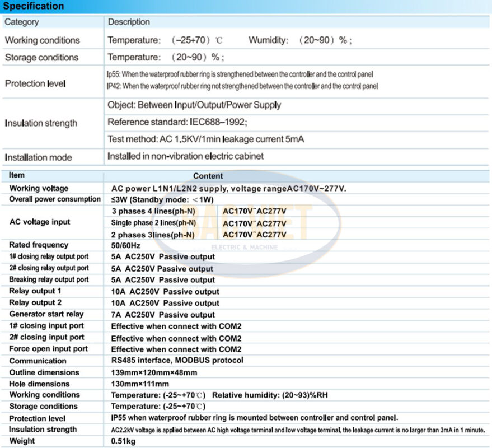Click the IEC688–1992 reference standard text
This screenshot has width=492, height=448.
177,122
